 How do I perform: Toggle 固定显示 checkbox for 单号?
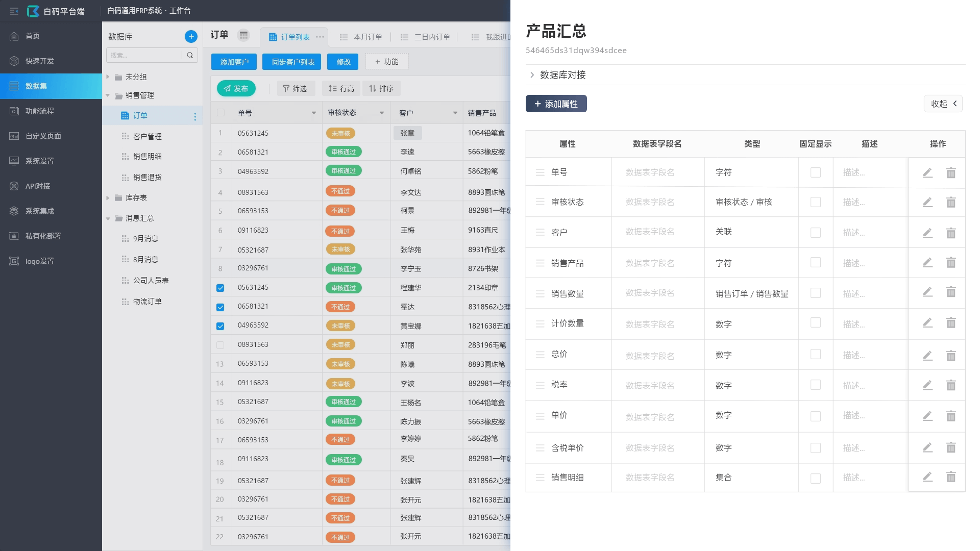tap(816, 172)
